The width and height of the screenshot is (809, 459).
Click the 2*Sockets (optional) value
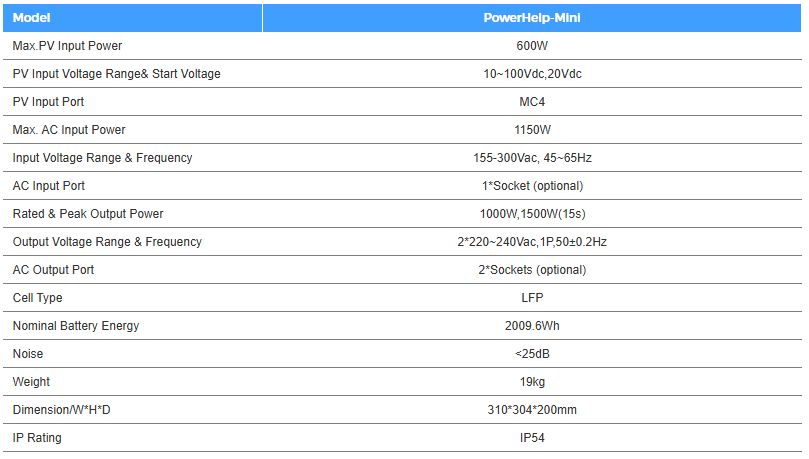(x=532, y=270)
